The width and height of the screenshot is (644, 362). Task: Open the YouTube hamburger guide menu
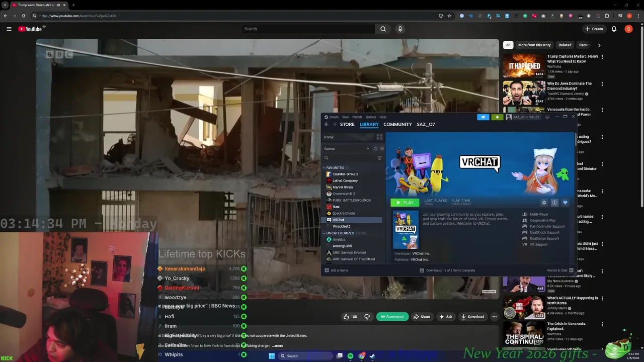9,29
